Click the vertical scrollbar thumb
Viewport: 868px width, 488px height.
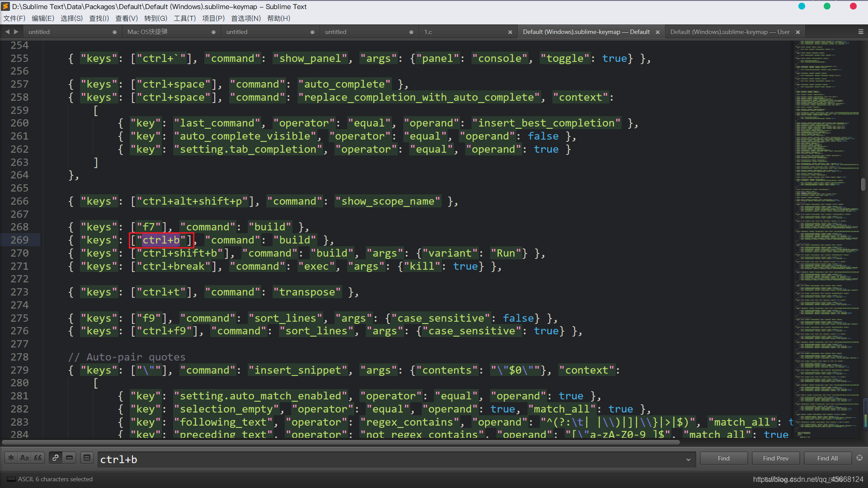[x=863, y=184]
